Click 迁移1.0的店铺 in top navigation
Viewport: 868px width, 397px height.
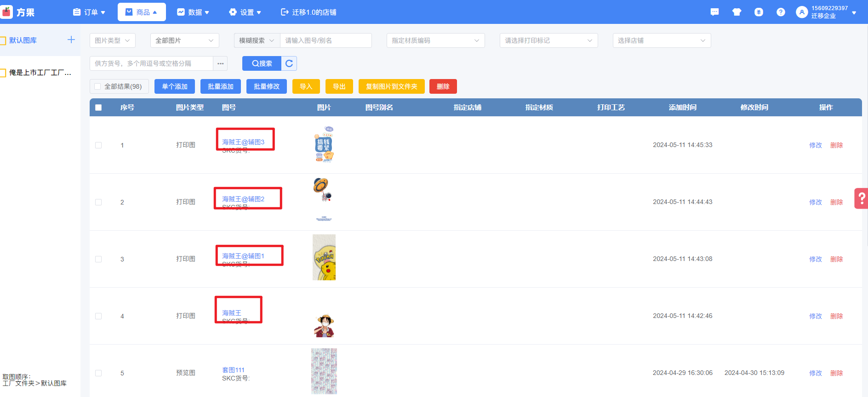[x=308, y=12]
